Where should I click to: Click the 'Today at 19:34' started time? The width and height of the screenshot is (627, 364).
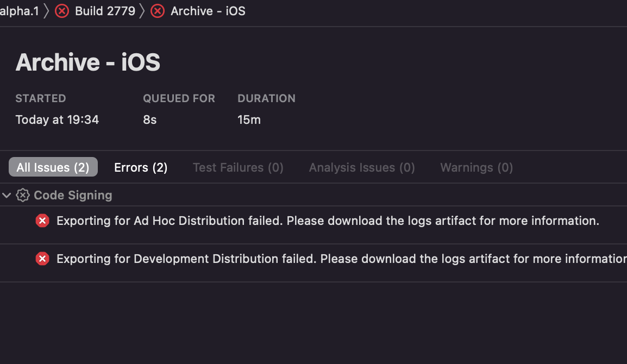tap(57, 120)
